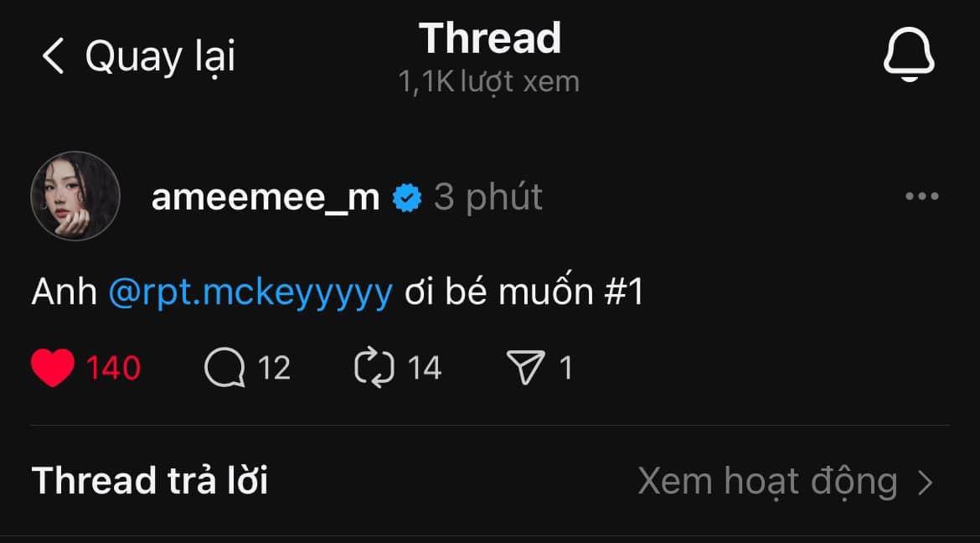Click the "Quay lại" back label
The height and width of the screenshot is (543, 980).
(160, 57)
